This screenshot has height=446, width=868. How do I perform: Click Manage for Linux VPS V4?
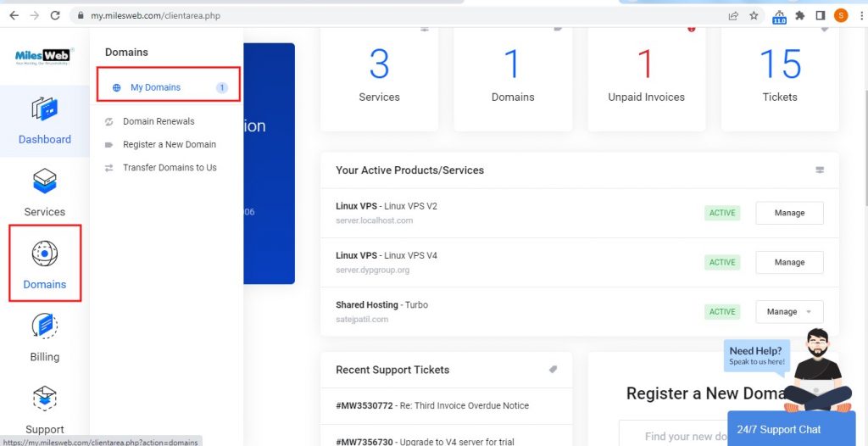pos(789,262)
